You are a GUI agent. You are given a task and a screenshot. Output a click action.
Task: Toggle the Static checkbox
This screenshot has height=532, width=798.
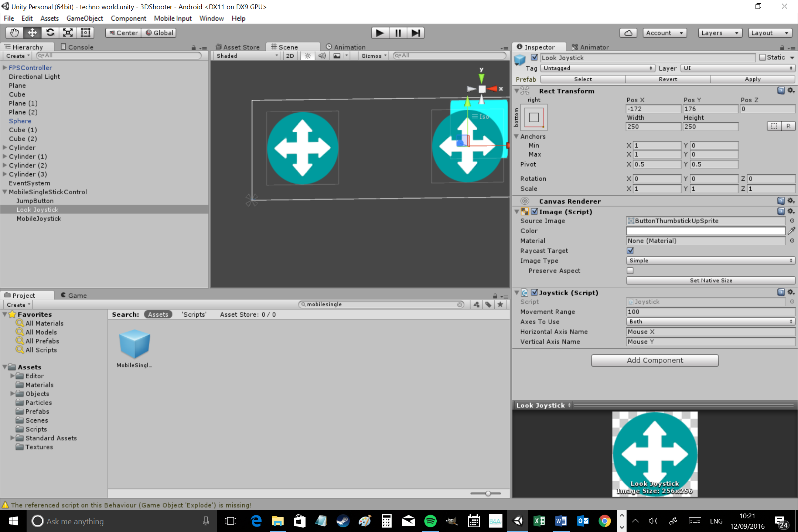(x=763, y=58)
